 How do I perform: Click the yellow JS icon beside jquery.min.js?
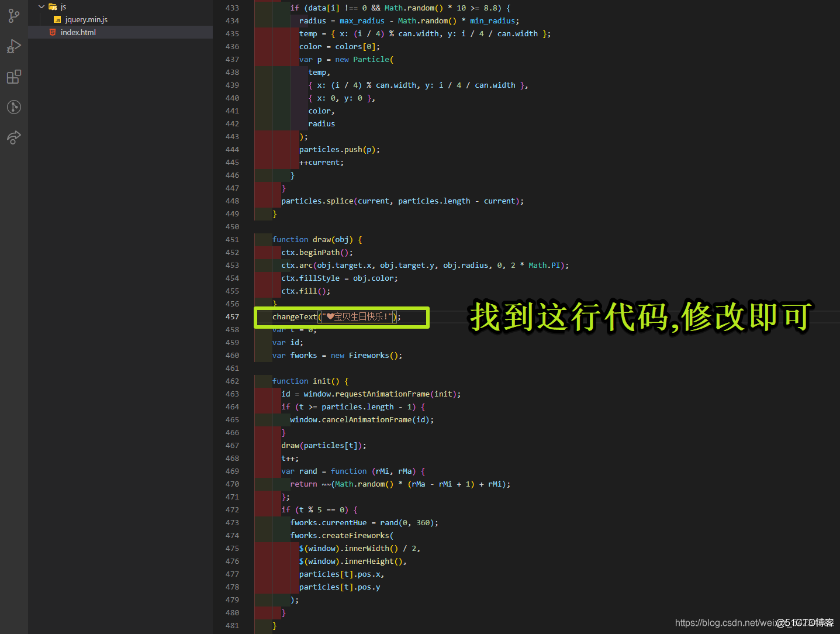point(57,19)
